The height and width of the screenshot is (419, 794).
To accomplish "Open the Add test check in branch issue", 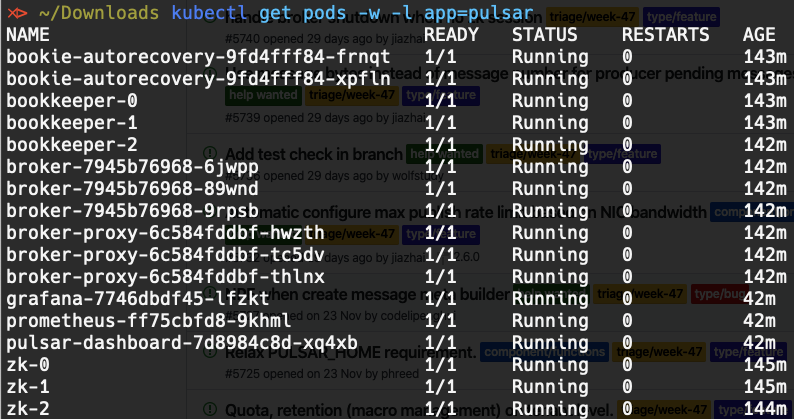I will 314,154.
